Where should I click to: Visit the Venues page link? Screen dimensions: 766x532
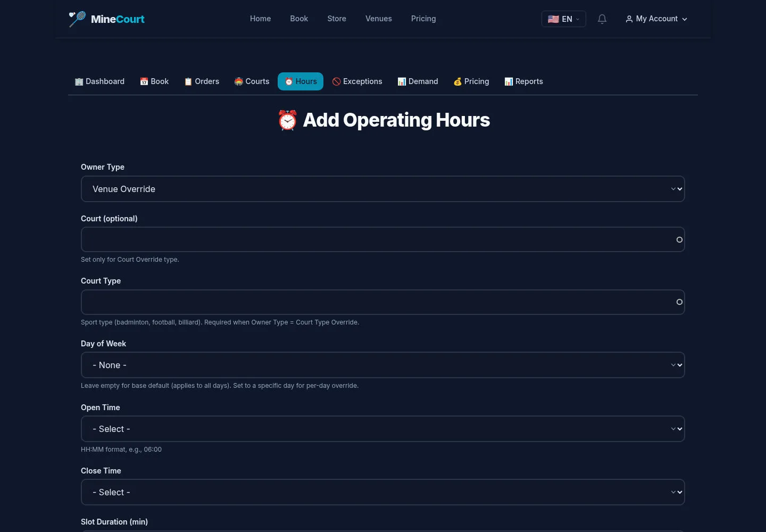click(379, 19)
